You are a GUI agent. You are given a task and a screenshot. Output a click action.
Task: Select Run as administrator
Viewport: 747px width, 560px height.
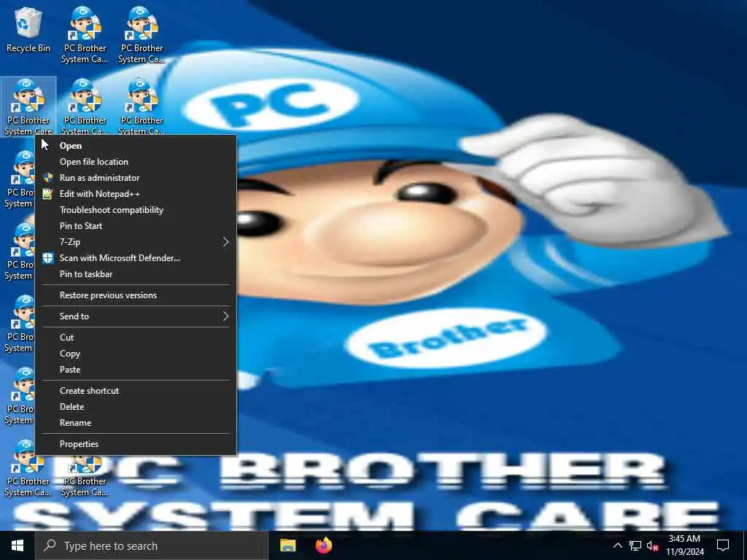(x=136, y=178)
